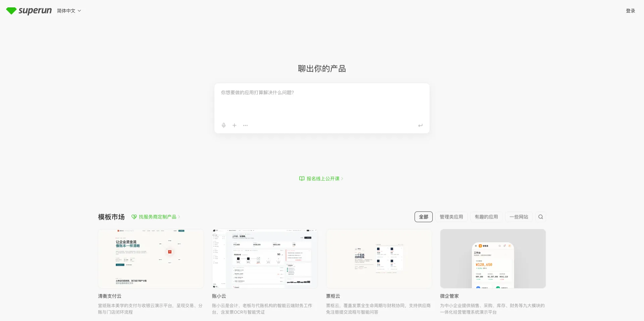The height and width of the screenshot is (321, 644).
Task: Click the 模板市场 heading
Action: point(111,217)
